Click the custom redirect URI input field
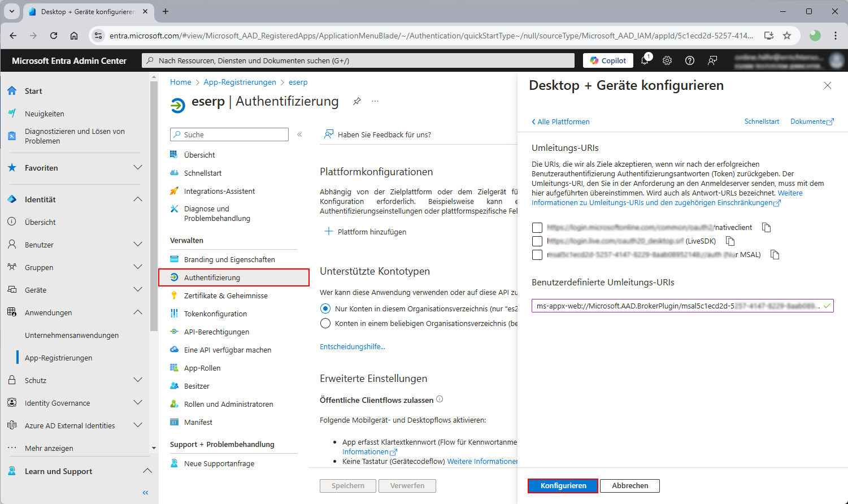 [682, 306]
